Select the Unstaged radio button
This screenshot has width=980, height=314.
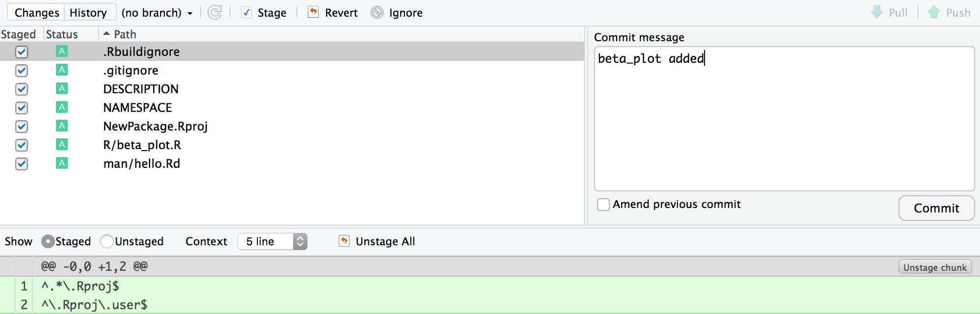[107, 241]
